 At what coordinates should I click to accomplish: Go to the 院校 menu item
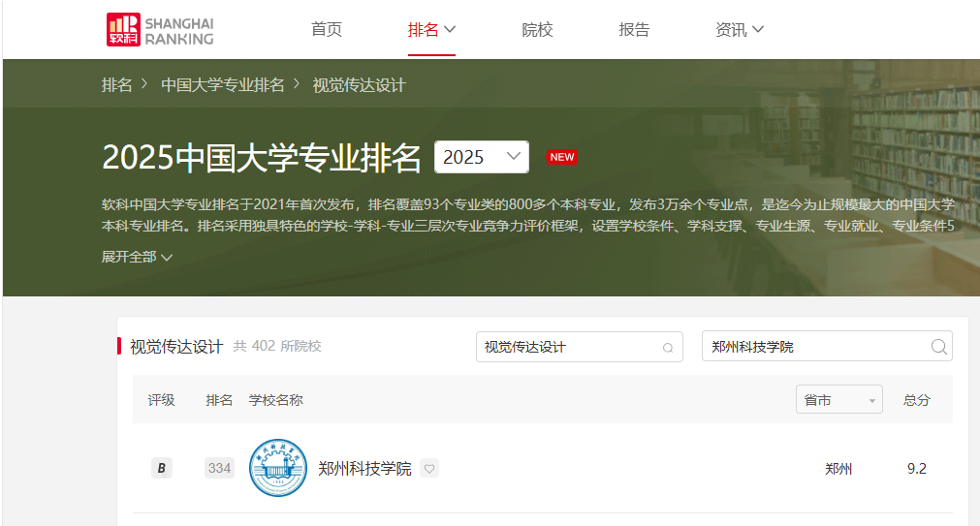tap(537, 29)
